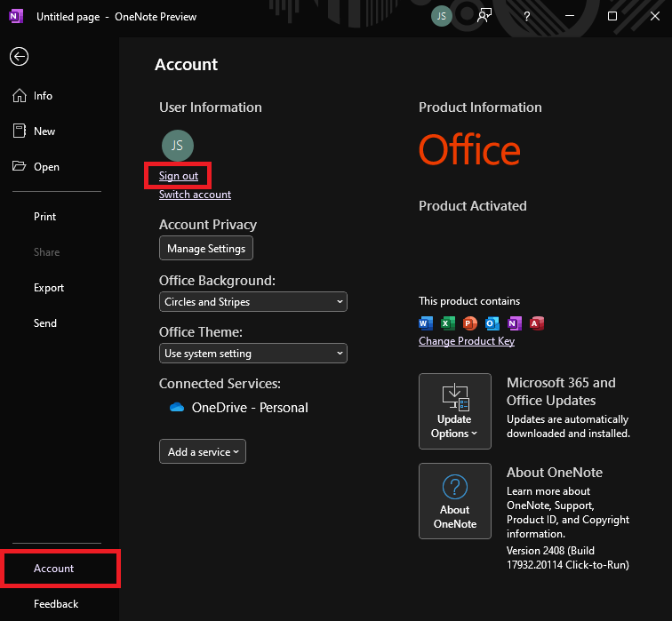Click the back arrow icon
This screenshot has height=621, width=672.
(19, 56)
